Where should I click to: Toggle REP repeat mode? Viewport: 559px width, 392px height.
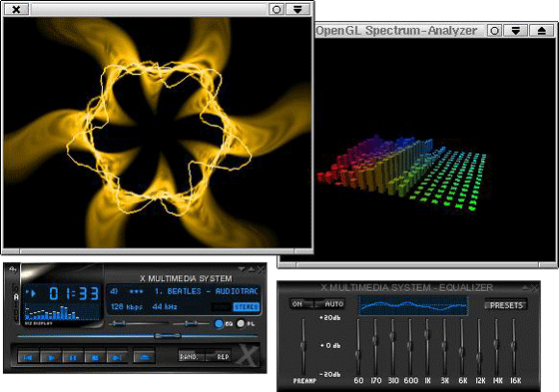[219, 356]
